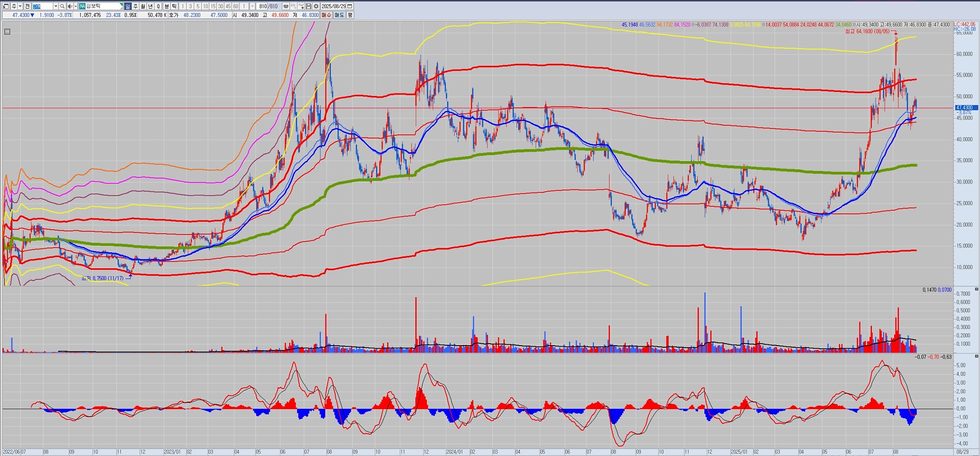Click the save chart floppy disk icon

[x=309, y=6]
